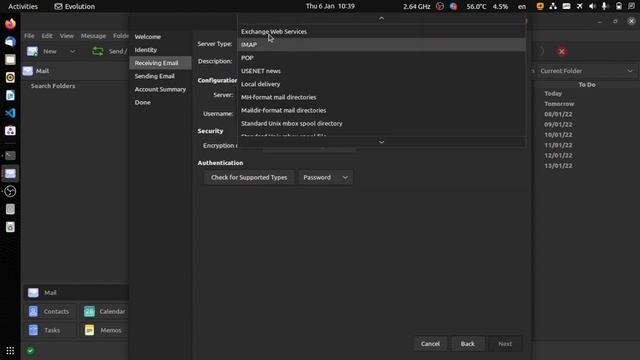Screen dimensions: 640x360
Task: Choose IMAP as server type
Action: point(381,44)
